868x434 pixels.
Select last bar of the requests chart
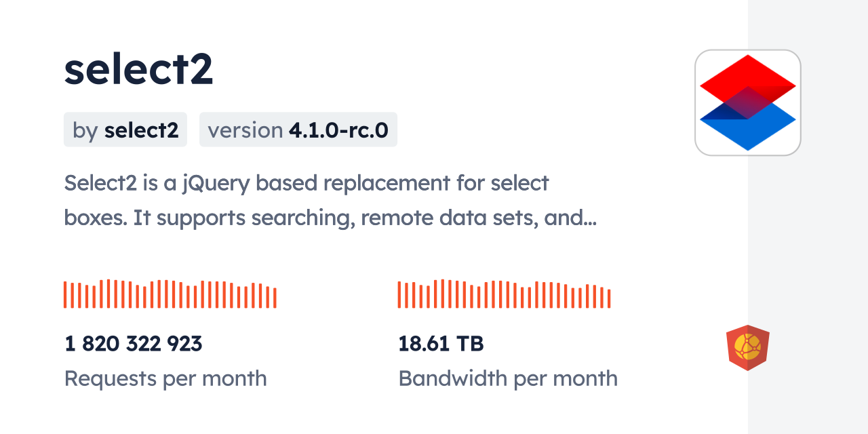(x=275, y=298)
